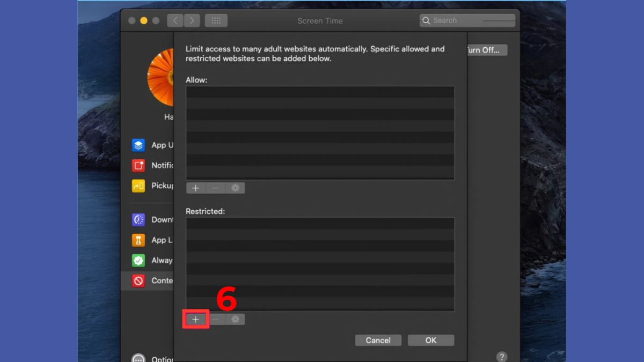This screenshot has height=362, width=644.
Task: Add a website to the Restricted list
Action: click(195, 320)
